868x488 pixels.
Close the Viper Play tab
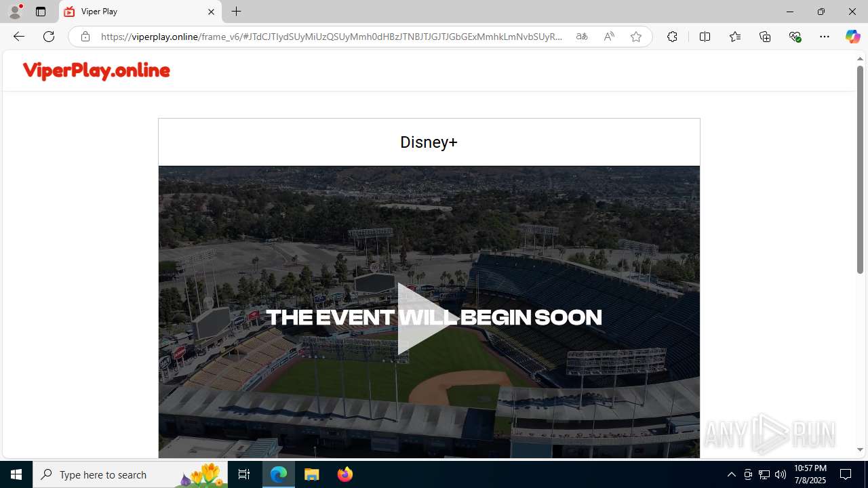pyautogui.click(x=211, y=12)
